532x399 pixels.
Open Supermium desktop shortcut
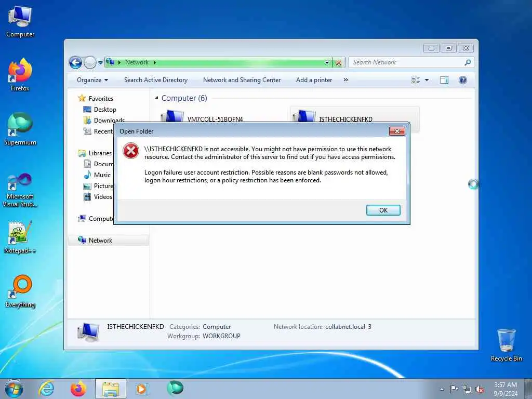pyautogui.click(x=20, y=129)
